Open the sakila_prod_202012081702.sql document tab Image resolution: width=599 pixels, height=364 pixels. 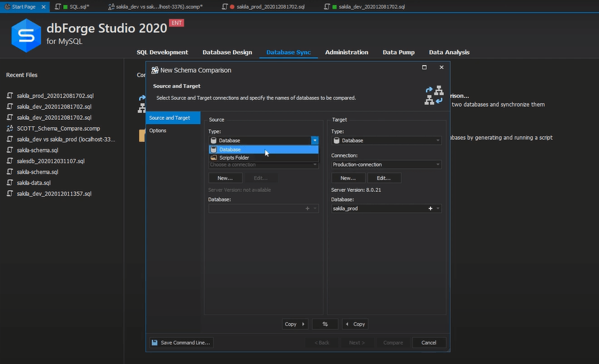(263, 7)
